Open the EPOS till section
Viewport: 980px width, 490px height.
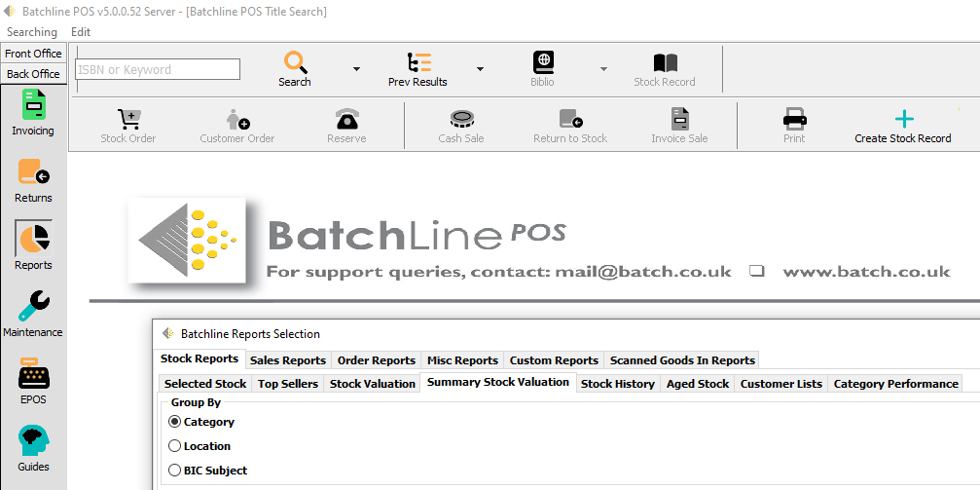tap(33, 381)
